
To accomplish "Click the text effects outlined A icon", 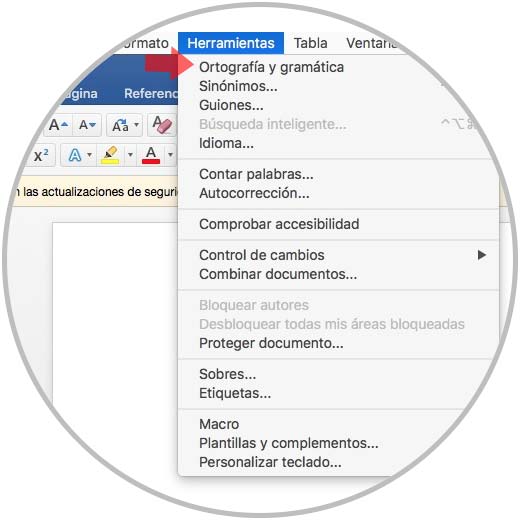I will (75, 155).
